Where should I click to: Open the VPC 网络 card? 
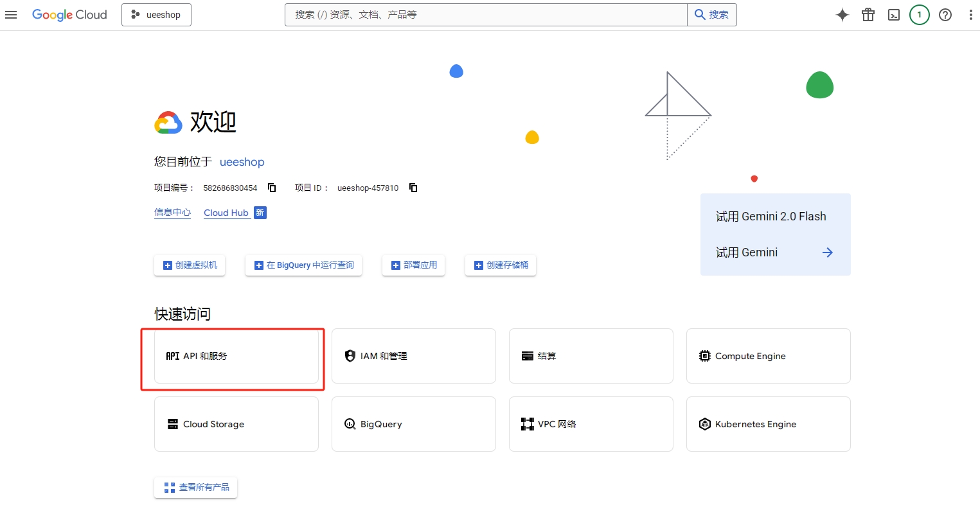(591, 424)
